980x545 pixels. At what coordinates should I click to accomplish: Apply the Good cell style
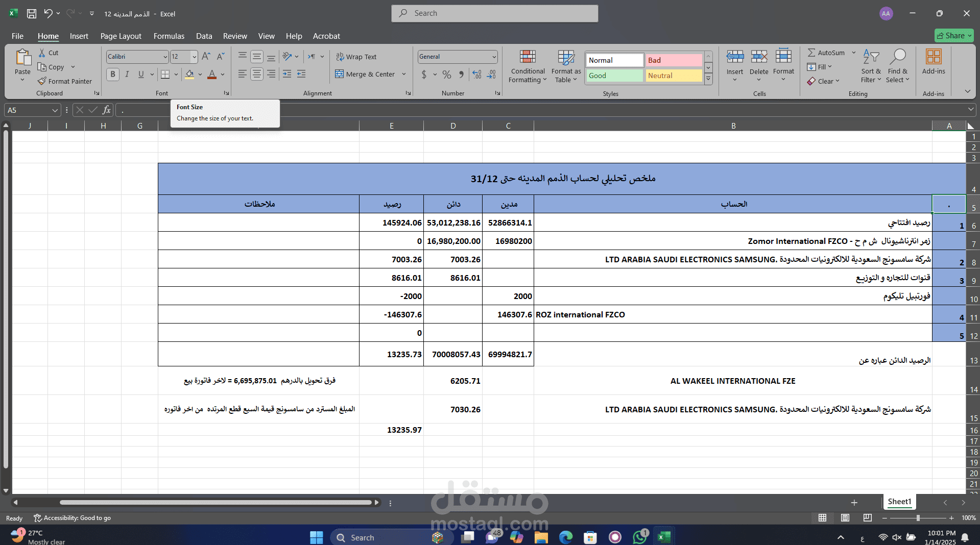coord(614,76)
